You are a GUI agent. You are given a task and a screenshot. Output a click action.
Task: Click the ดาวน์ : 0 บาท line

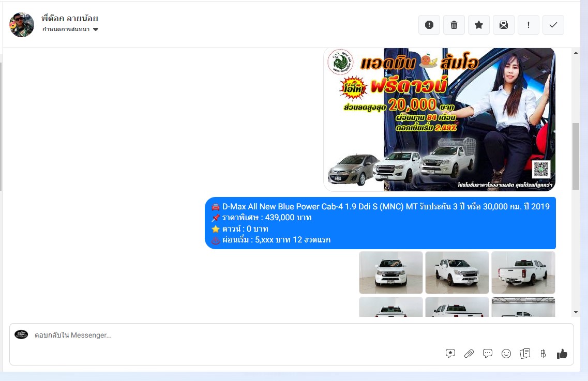tap(245, 228)
